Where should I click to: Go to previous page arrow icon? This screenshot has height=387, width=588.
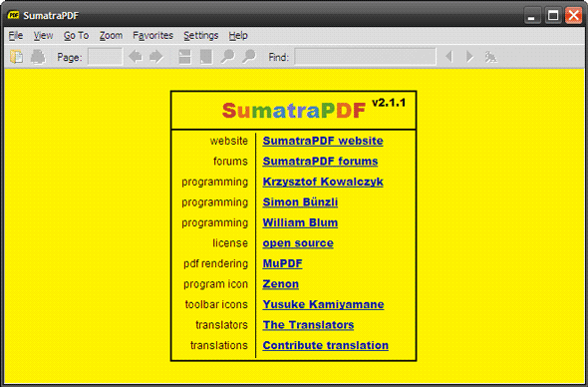tap(136, 57)
